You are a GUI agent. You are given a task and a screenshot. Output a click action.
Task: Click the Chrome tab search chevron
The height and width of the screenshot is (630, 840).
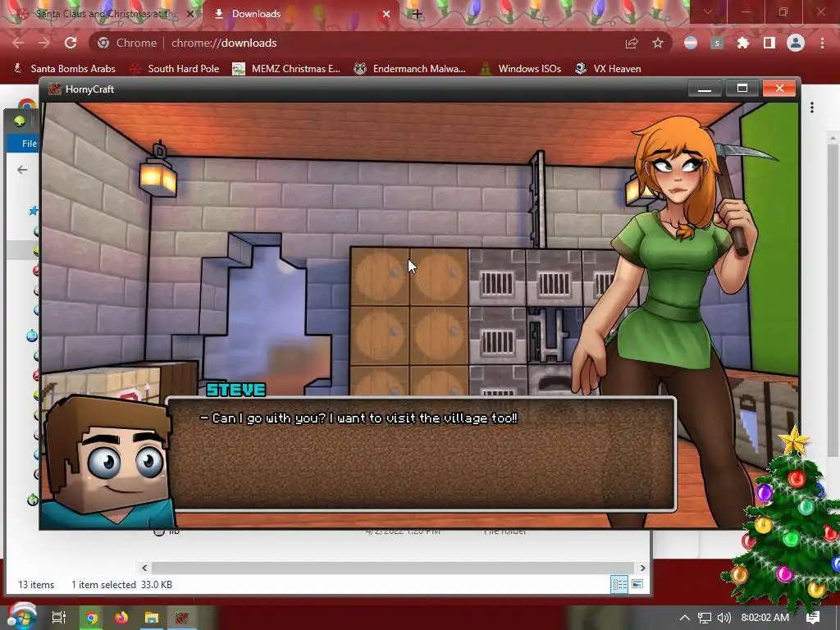tap(708, 11)
